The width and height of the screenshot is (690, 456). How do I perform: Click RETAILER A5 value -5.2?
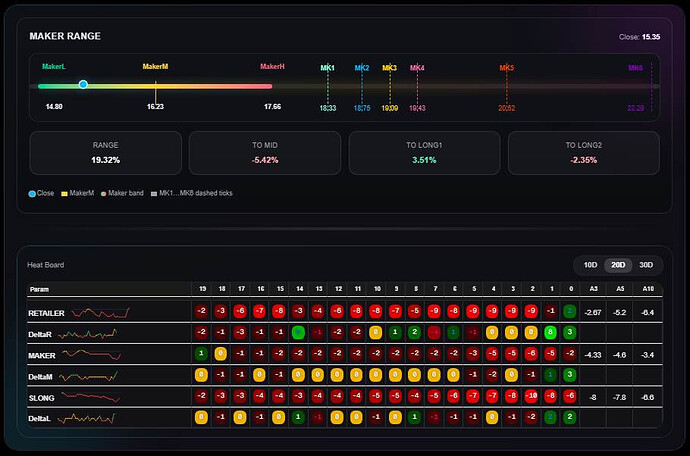coord(620,313)
